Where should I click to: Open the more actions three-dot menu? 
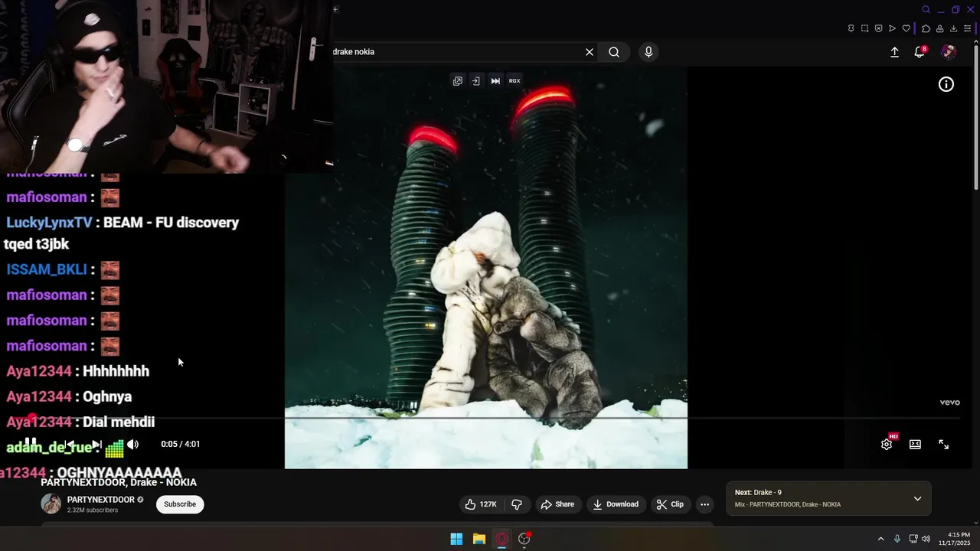click(x=705, y=504)
